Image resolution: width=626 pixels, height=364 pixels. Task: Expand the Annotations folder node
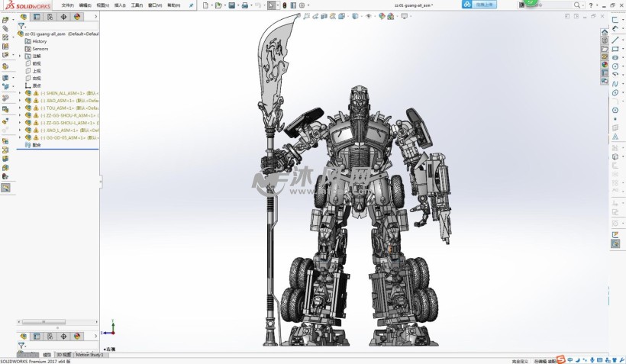[x=20, y=56]
